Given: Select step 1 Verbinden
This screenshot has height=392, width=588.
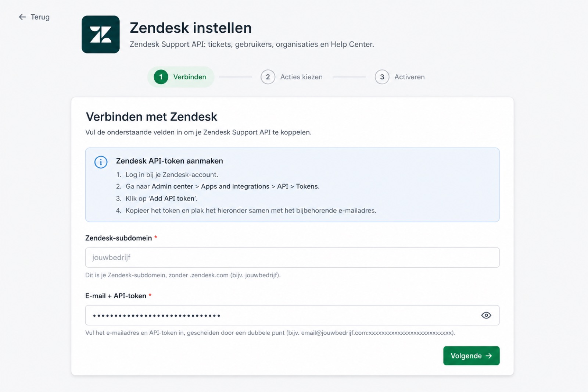Looking at the screenshot, I should [181, 77].
